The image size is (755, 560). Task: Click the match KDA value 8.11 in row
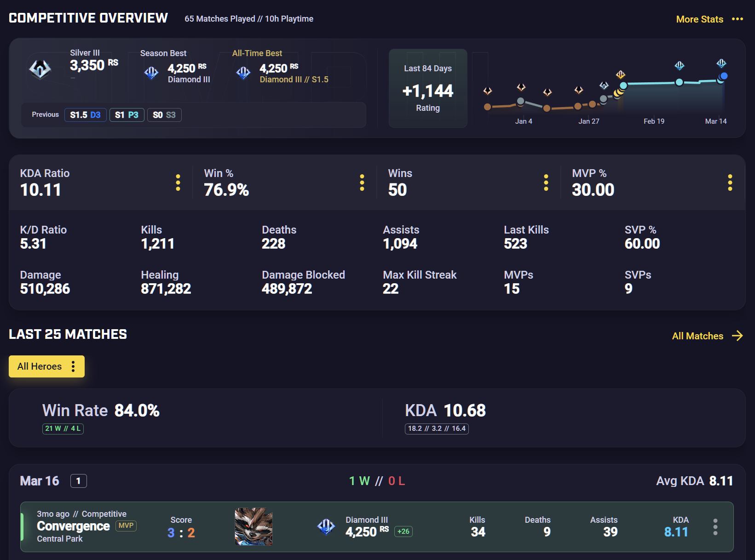click(676, 532)
